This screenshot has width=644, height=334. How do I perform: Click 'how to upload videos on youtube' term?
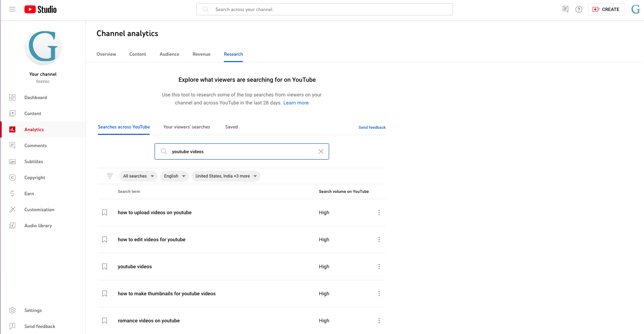(x=155, y=213)
